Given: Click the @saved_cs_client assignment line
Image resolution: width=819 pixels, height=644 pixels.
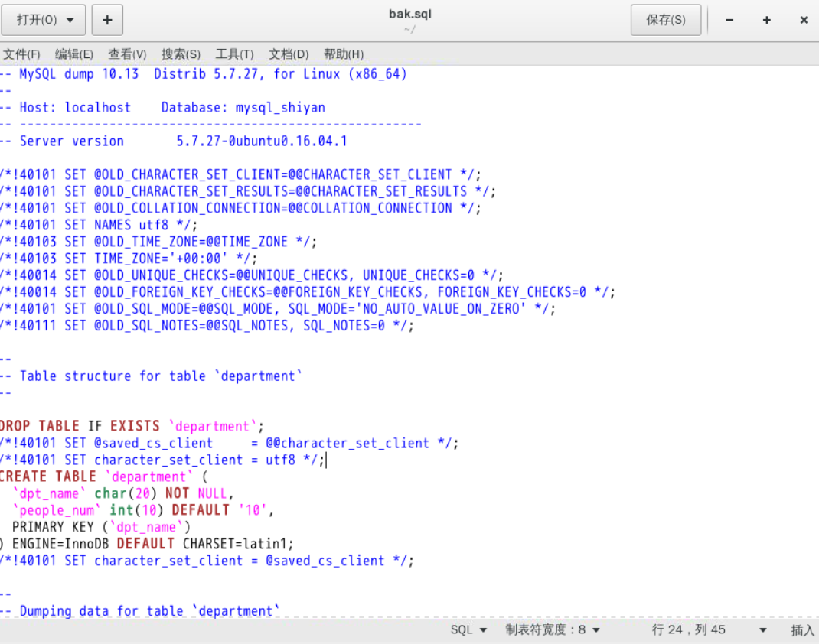Looking at the screenshot, I should [230, 443].
